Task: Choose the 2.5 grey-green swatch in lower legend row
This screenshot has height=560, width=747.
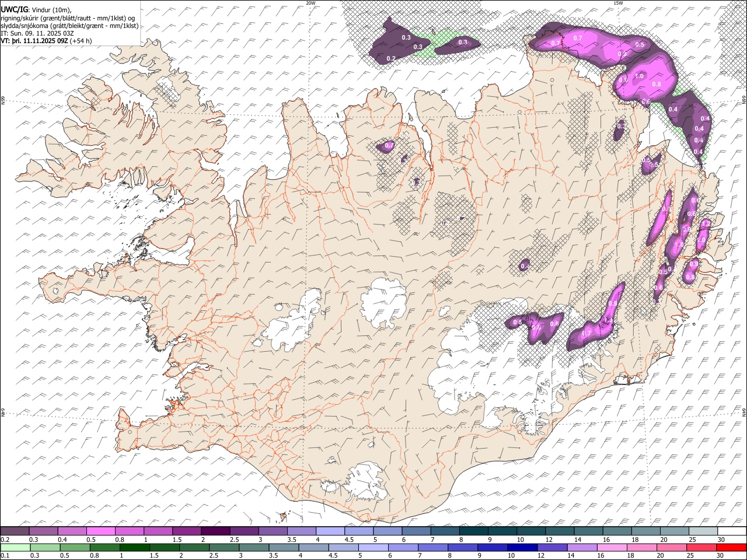Action: pos(224,548)
